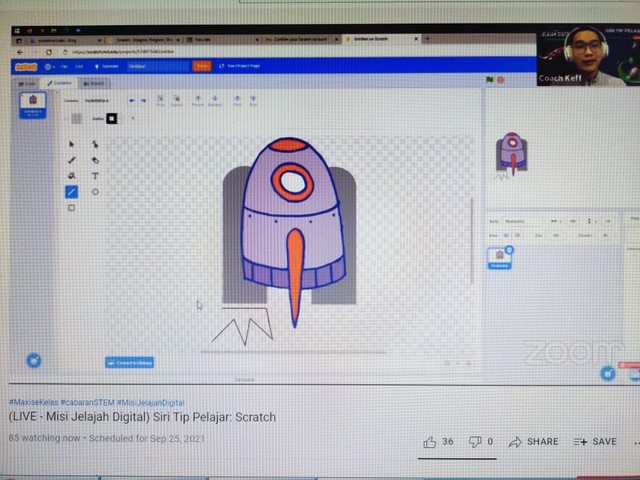Pick the Brush tool
640x480 pixels.
(x=72, y=160)
